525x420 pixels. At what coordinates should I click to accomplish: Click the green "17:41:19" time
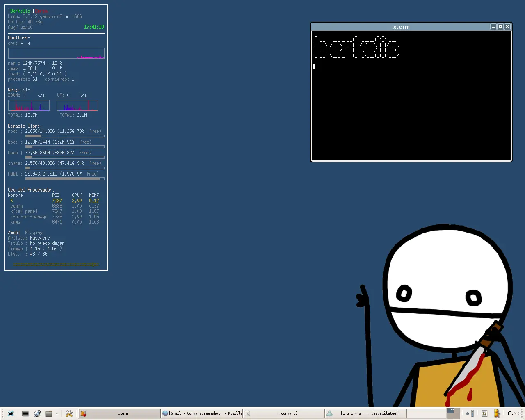pyautogui.click(x=94, y=27)
